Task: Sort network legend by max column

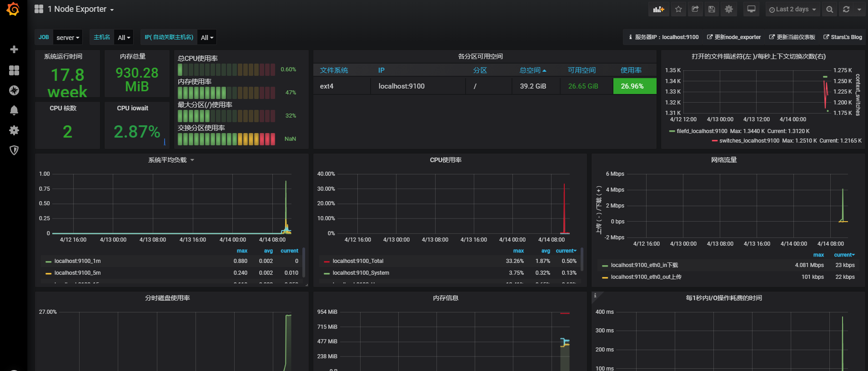Action: [818, 255]
